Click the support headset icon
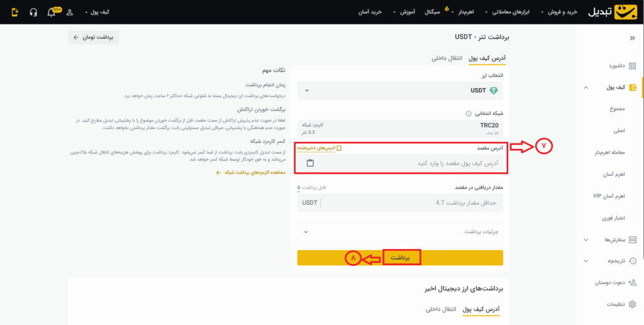The image size is (644, 325). [33, 12]
